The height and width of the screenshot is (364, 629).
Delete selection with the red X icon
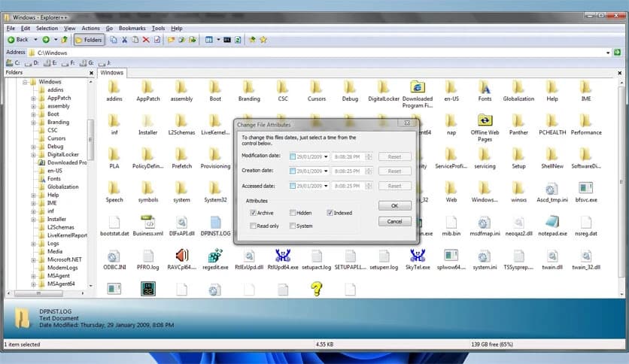pos(146,40)
